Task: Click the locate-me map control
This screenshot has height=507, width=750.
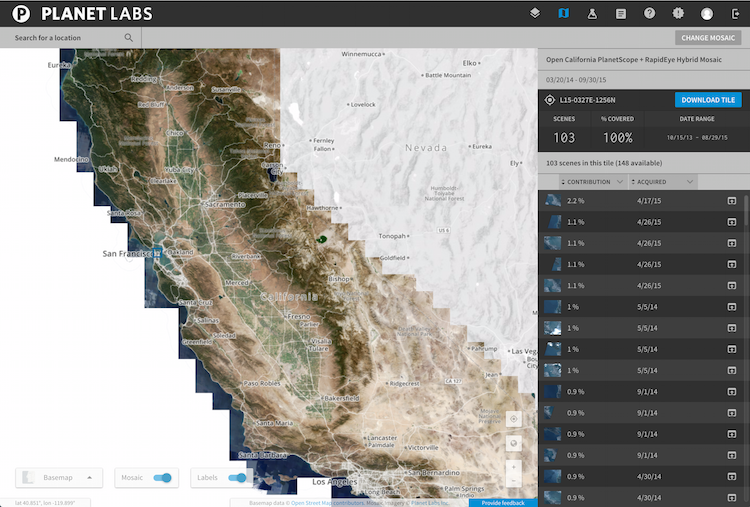Action: tap(514, 419)
